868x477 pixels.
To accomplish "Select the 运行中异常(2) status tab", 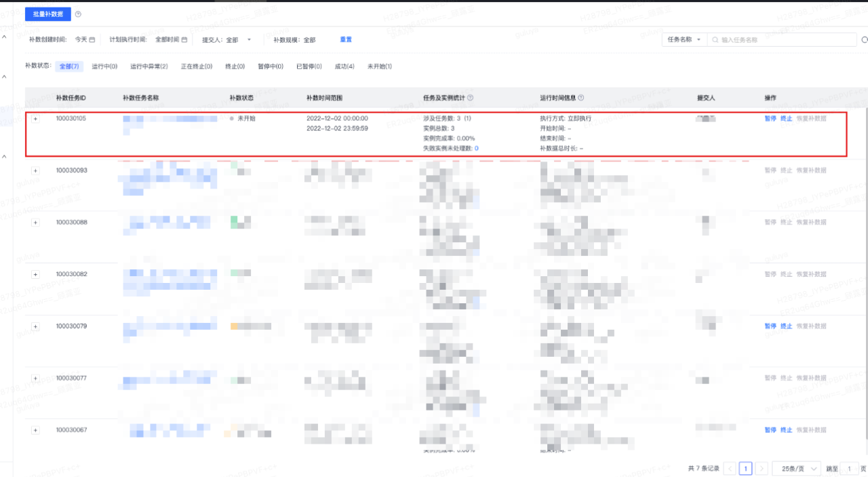I will tap(149, 66).
